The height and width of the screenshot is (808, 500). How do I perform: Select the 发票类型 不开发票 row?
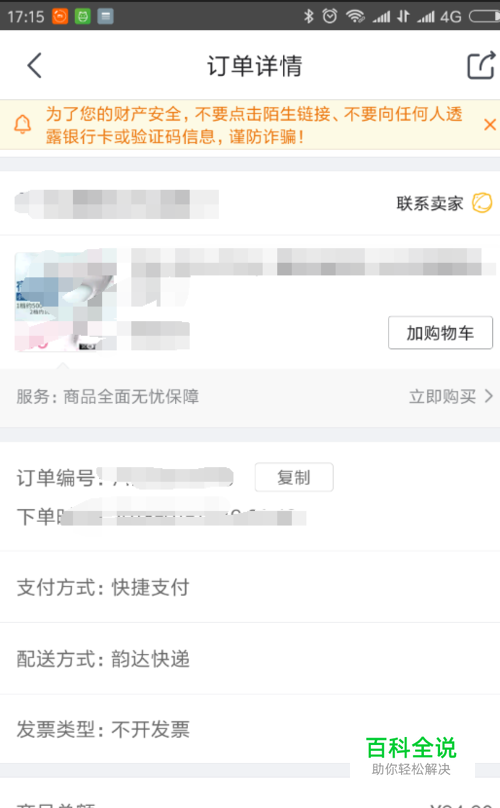pos(250,729)
